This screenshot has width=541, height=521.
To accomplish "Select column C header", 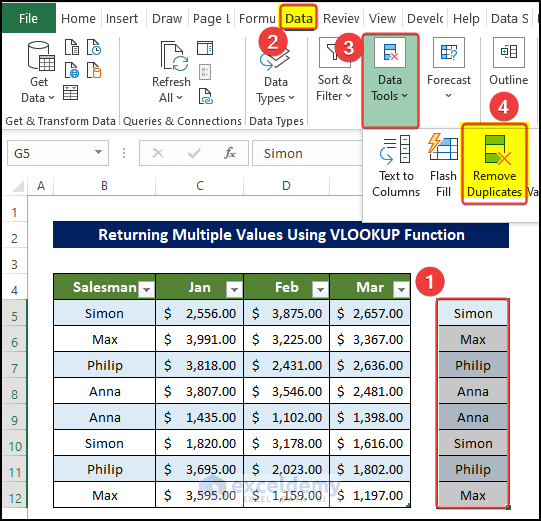I will (x=199, y=186).
